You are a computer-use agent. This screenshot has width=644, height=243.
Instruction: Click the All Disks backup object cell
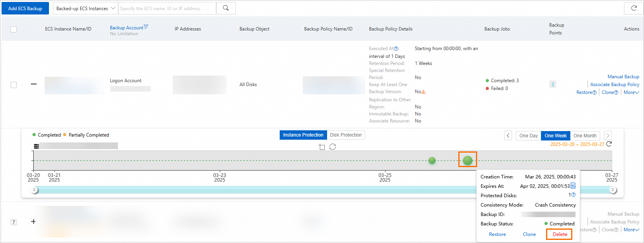(248, 85)
